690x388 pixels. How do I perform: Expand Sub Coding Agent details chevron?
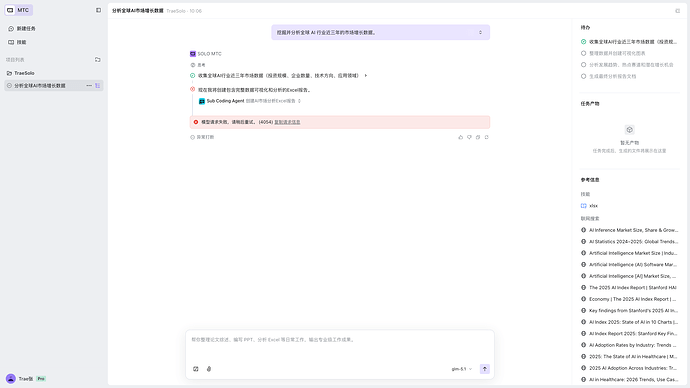(x=300, y=101)
